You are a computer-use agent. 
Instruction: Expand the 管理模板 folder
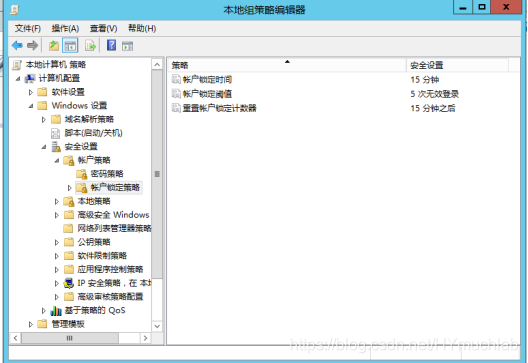pos(31,324)
